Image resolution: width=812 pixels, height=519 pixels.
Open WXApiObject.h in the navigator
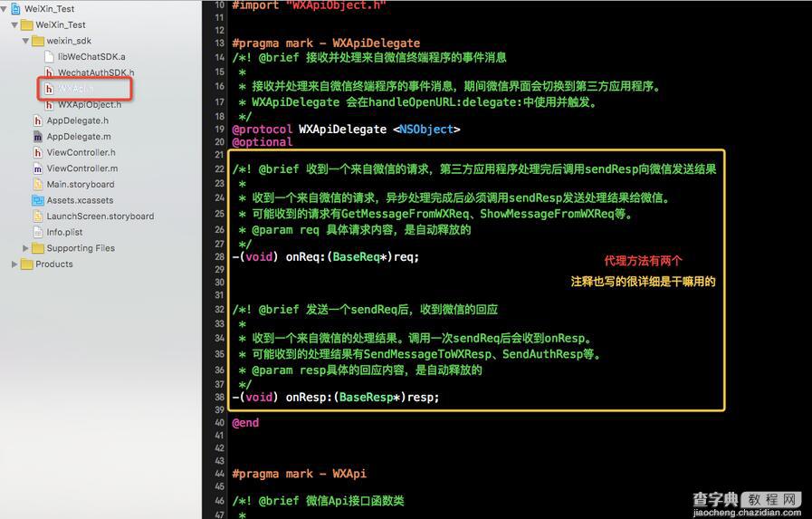[90, 105]
